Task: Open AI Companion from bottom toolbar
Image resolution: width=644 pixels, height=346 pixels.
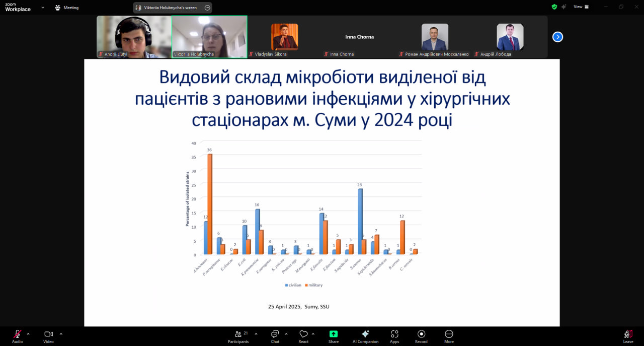Action: click(365, 336)
